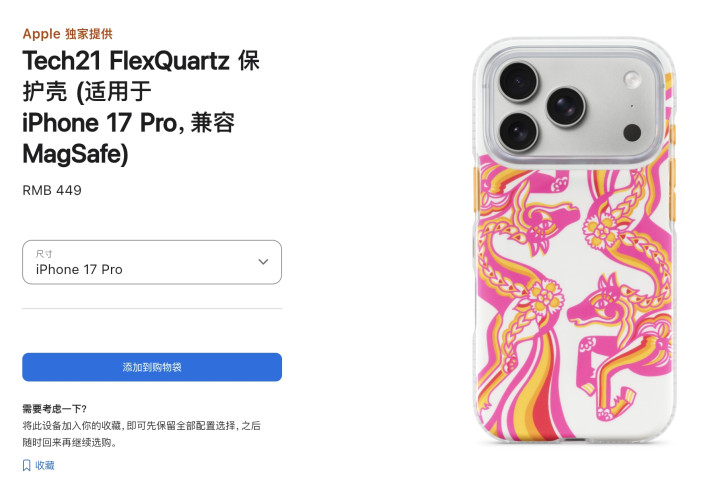Image resolution: width=720 pixels, height=498 pixels.
Task: Click the 需要考虑一下? heading
Action: pyautogui.click(x=55, y=408)
